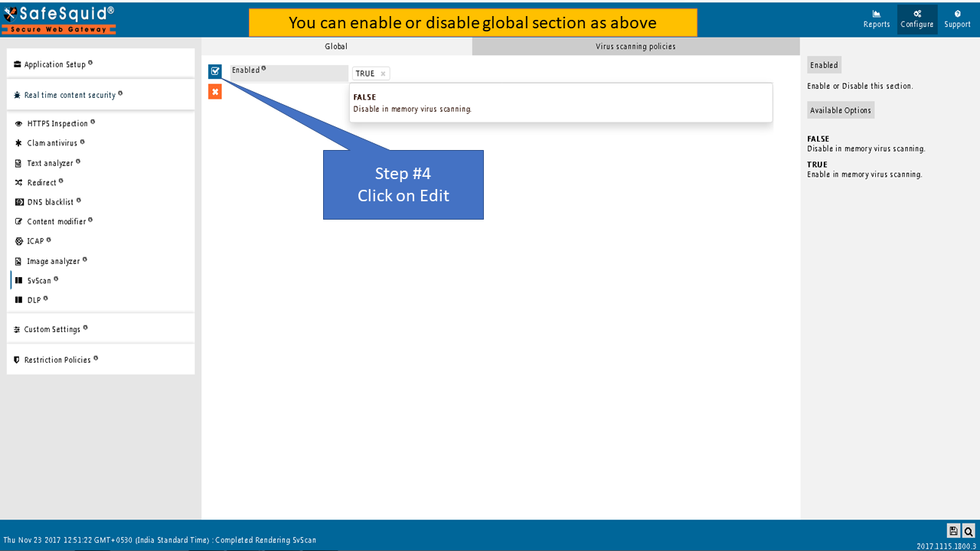This screenshot has width=980, height=551.
Task: Click the Content modifier edit icon
Action: coord(19,221)
